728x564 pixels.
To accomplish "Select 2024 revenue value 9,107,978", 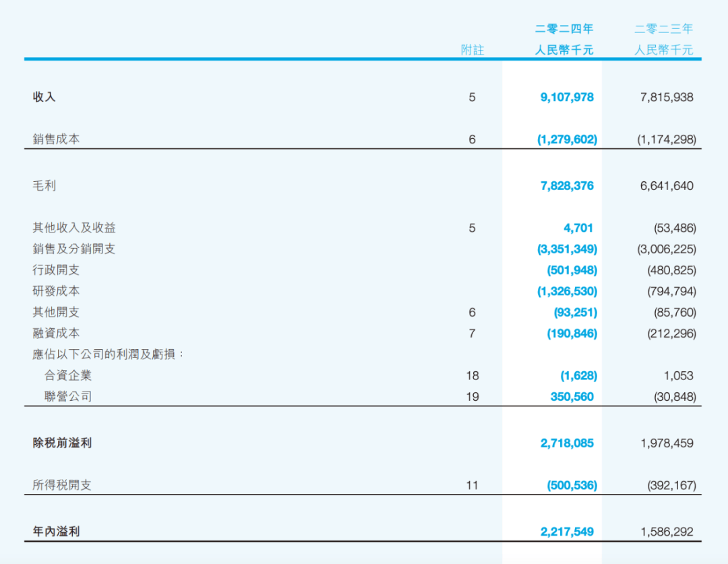I will (567, 97).
